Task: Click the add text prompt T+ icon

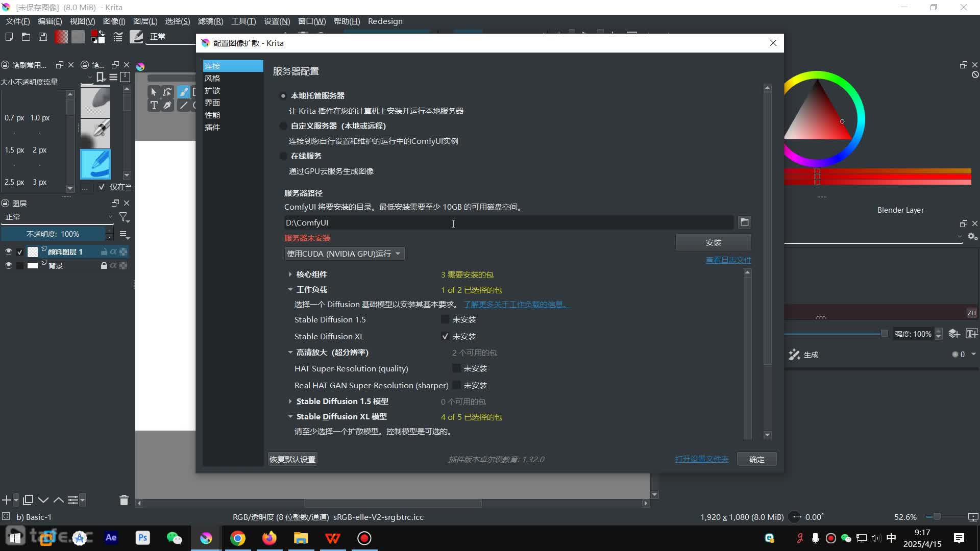Action: 972,334
